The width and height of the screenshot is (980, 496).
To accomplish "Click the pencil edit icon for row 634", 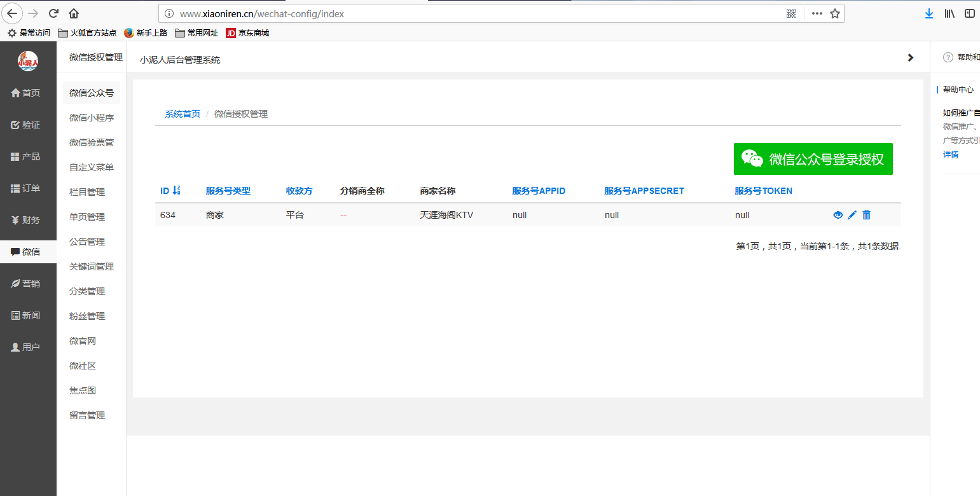I will click(x=852, y=215).
